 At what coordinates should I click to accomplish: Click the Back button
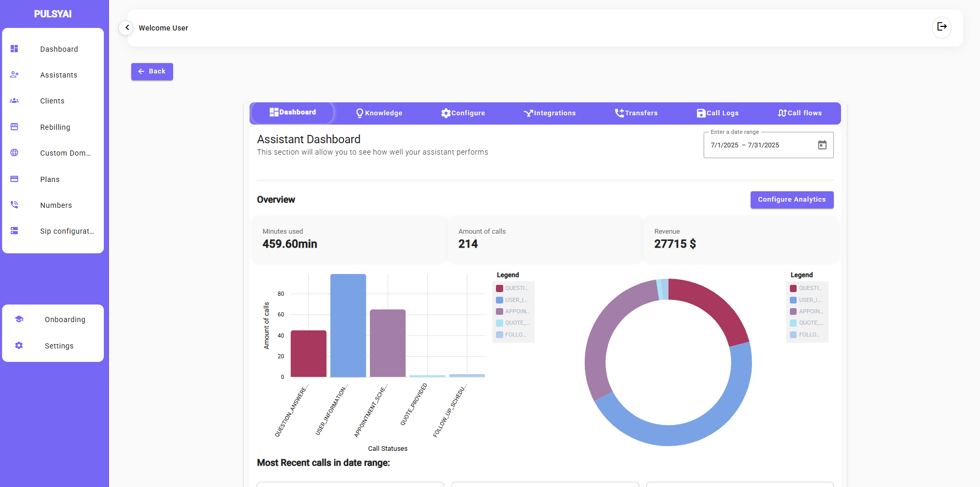[152, 71]
